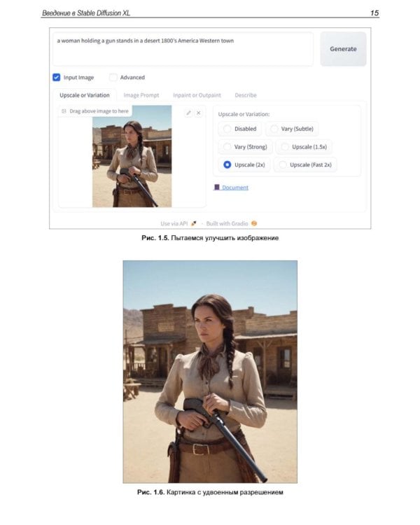Viewport: 420px width, 525px height.
Task: Open the Image Prompt tab
Action: coord(141,95)
